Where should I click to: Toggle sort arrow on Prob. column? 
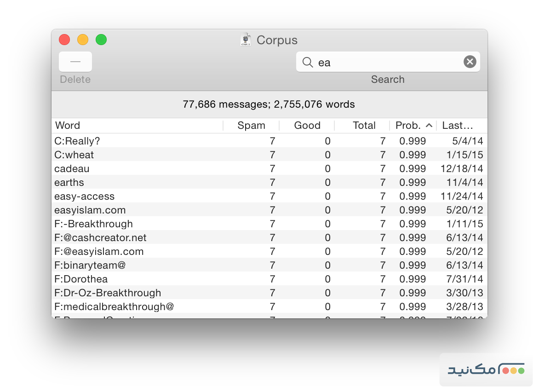click(428, 126)
